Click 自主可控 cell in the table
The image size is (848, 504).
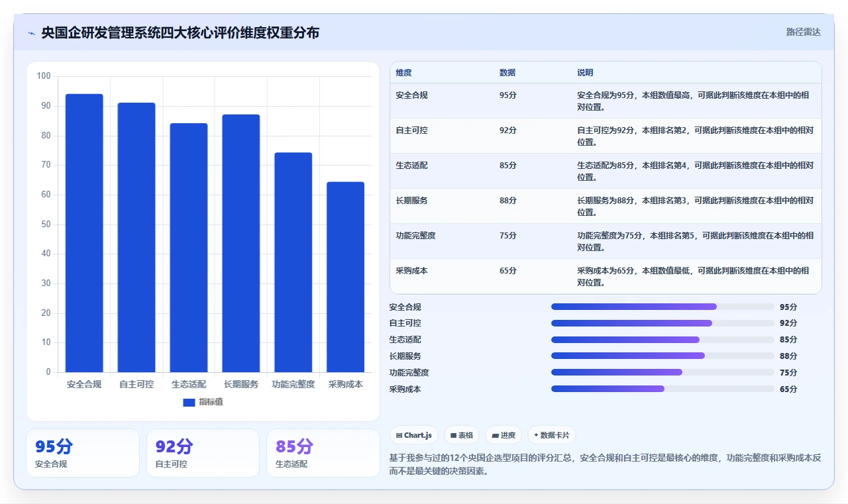pyautogui.click(x=412, y=130)
